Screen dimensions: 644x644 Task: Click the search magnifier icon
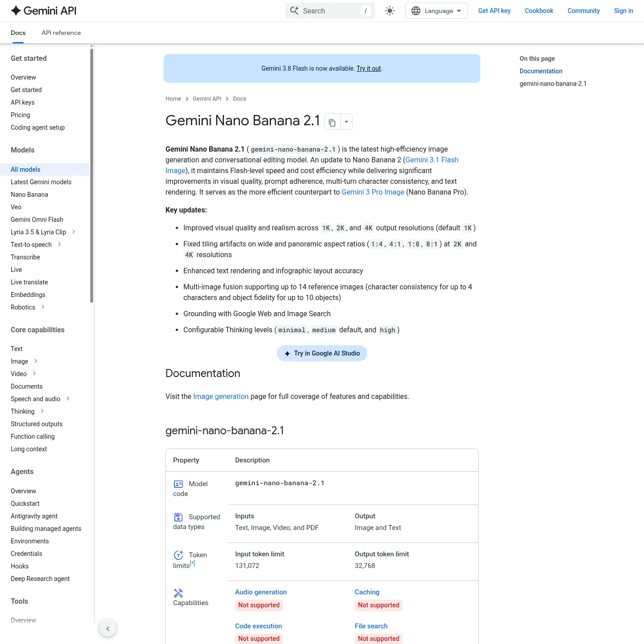[294, 11]
